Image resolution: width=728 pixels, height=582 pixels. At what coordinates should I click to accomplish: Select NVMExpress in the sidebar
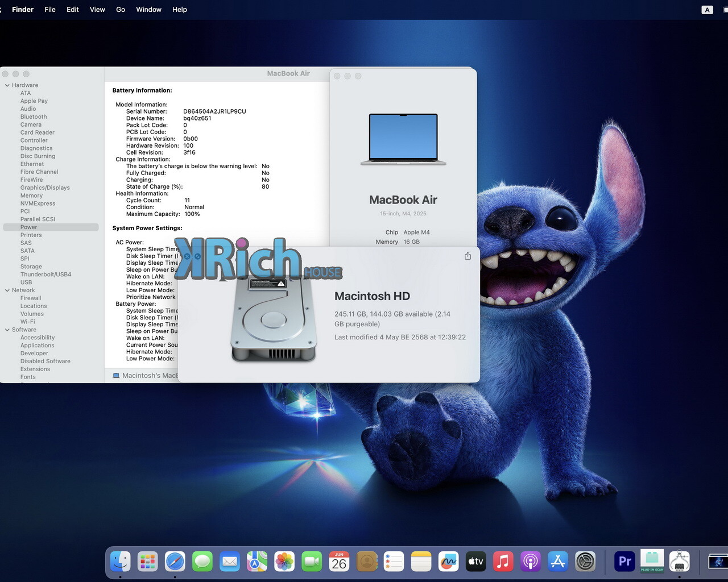point(38,203)
